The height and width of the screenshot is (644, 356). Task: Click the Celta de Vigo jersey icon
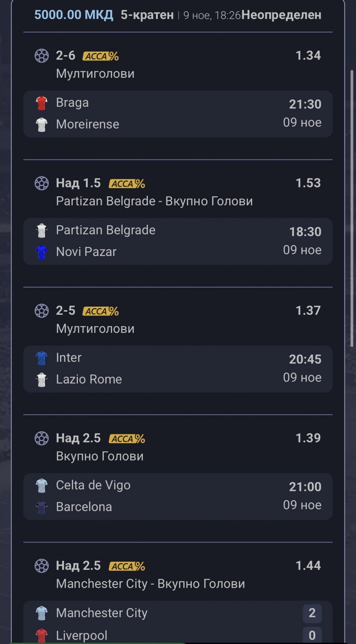coord(42,485)
